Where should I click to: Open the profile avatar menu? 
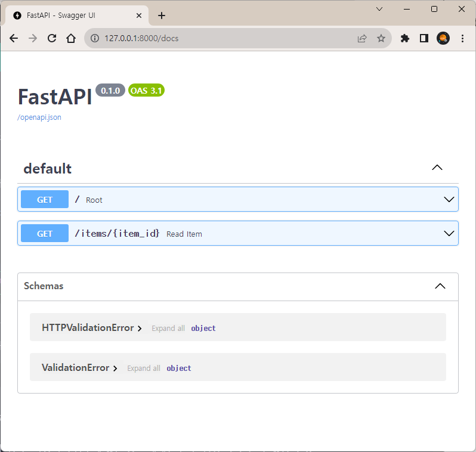[x=443, y=38]
